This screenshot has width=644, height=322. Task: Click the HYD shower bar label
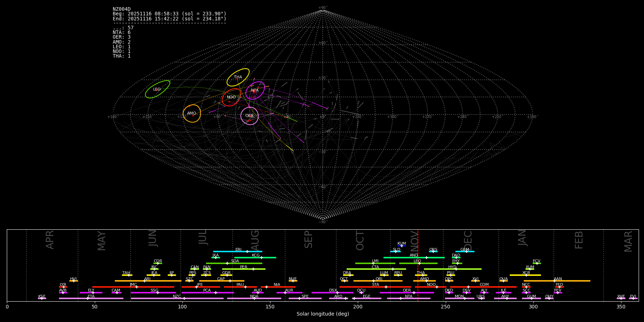452,267
